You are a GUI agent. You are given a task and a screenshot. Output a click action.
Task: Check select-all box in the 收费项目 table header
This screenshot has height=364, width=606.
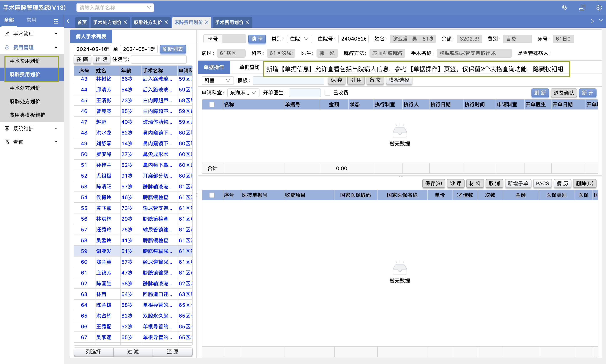212,195
